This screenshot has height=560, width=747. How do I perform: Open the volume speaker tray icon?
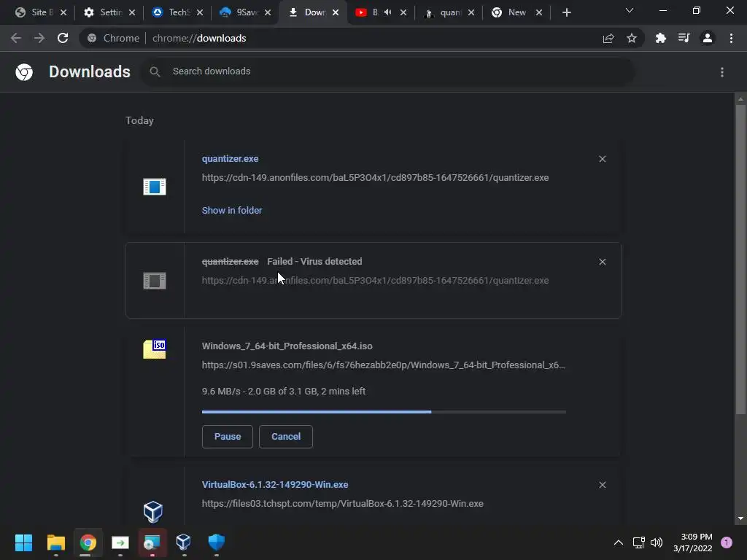coord(657,542)
